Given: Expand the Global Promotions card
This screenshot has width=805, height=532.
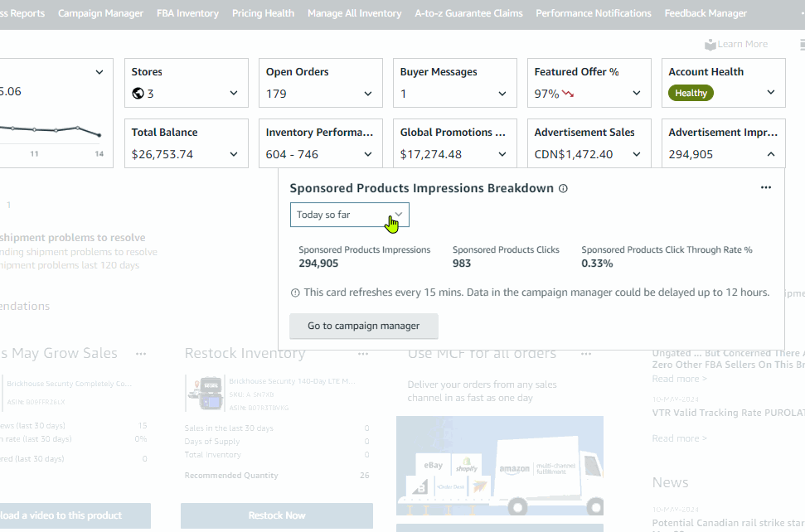Looking at the screenshot, I should tap(502, 154).
